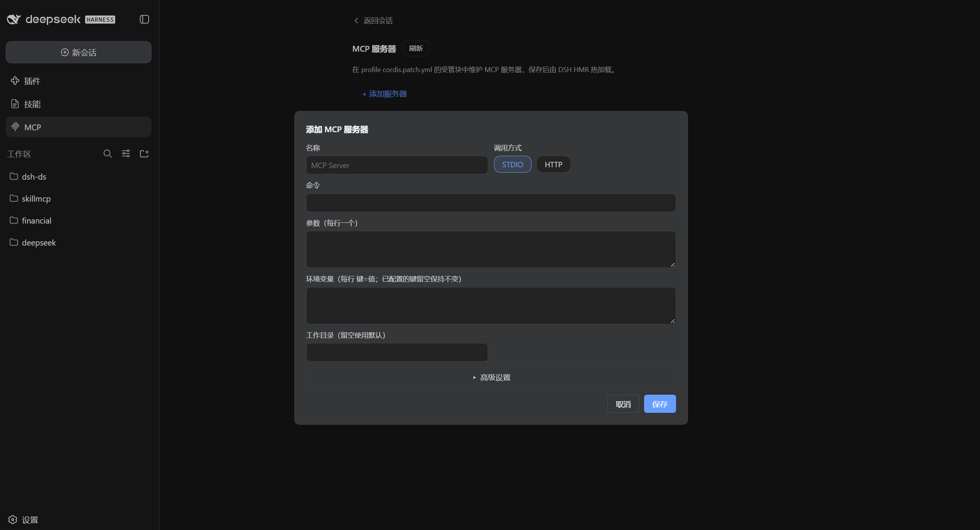
Task: Click 保存 to save the server
Action: pyautogui.click(x=660, y=404)
